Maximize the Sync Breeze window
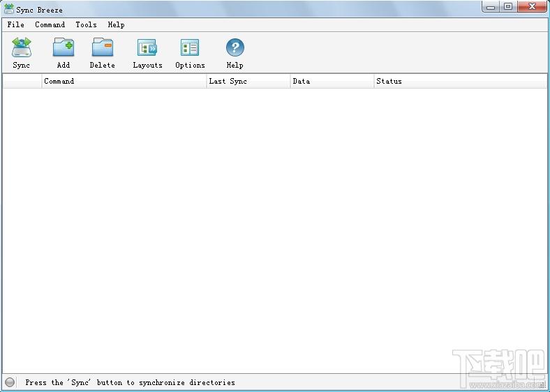 pyautogui.click(x=508, y=7)
